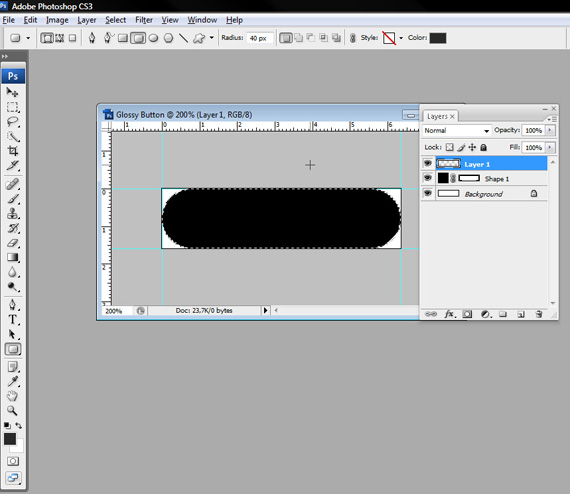This screenshot has height=494, width=570.
Task: Toggle link for layer style properties
Action: point(352,38)
